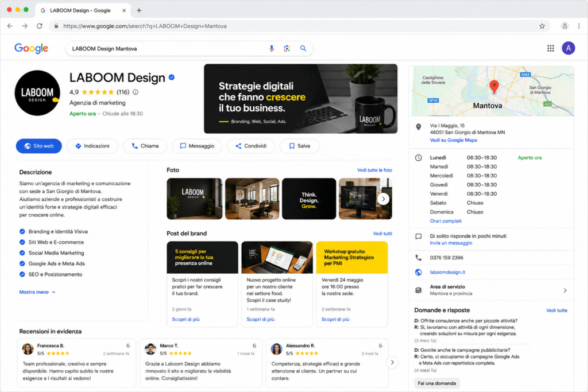Screen dimensions: 588x392
Task: Open the office interior photo
Action: (x=252, y=199)
